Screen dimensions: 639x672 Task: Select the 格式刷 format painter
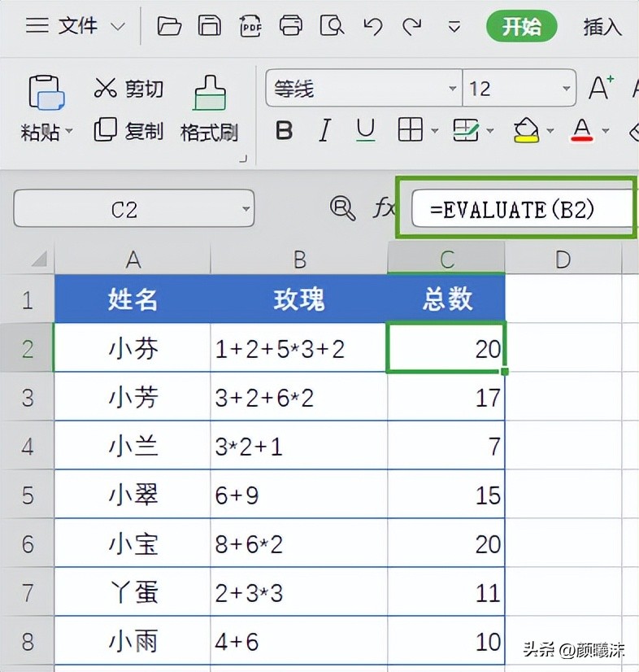click(x=210, y=109)
